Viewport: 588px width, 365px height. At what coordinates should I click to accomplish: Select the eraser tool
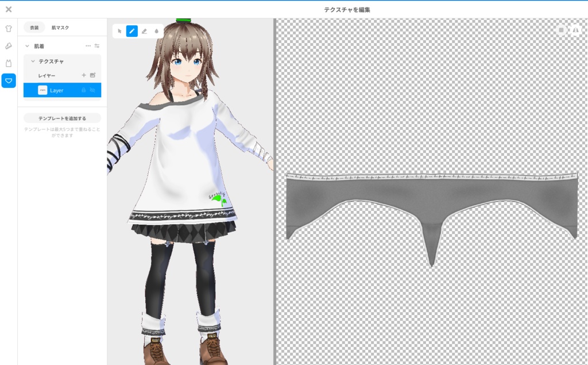click(x=144, y=31)
